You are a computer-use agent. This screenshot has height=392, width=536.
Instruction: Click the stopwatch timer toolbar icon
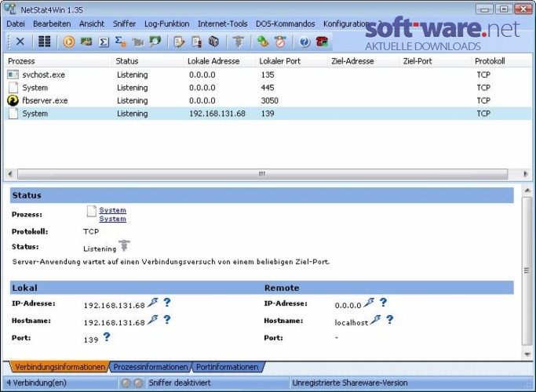pos(280,42)
